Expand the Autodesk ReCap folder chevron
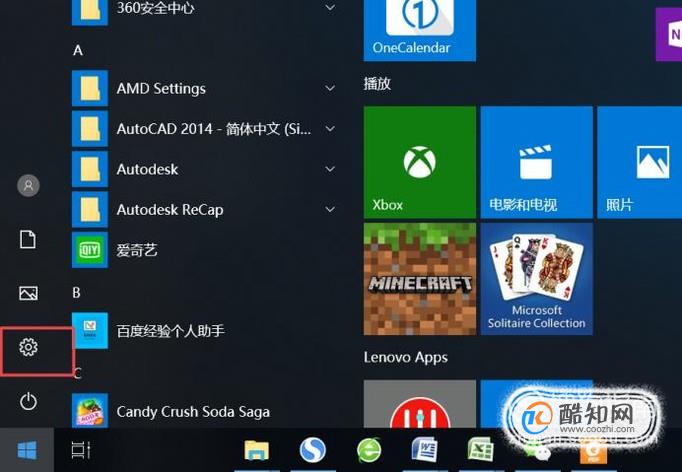 point(330,210)
